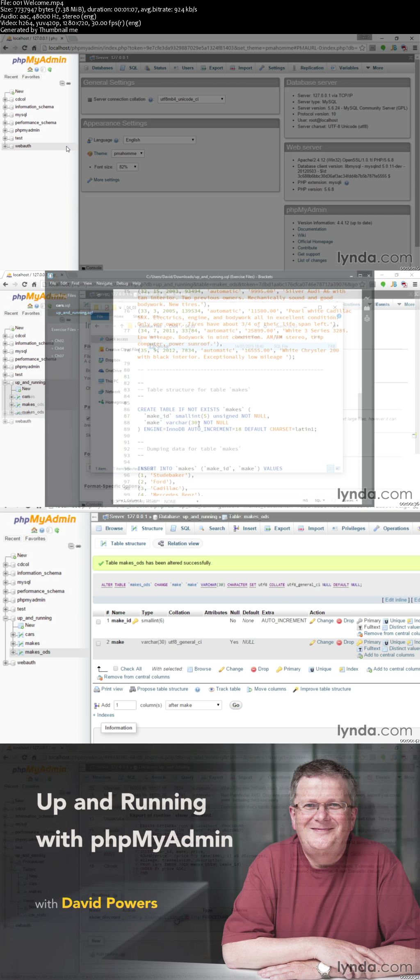Open the after make position dropdown
This screenshot has height=980, width=420.
(x=193, y=705)
